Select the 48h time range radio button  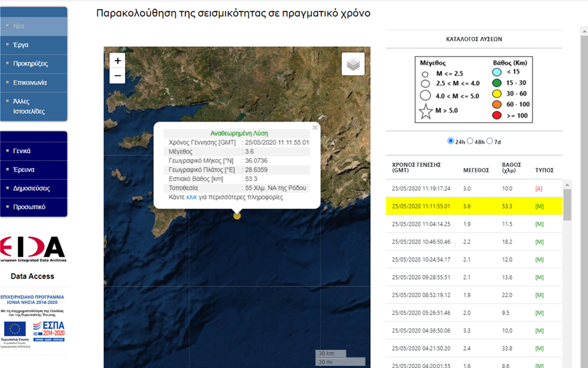click(470, 141)
